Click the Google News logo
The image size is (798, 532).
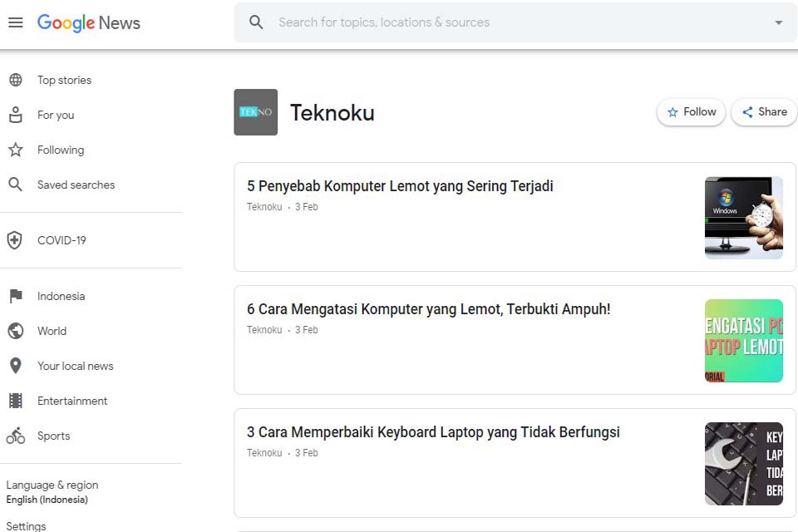tap(89, 22)
